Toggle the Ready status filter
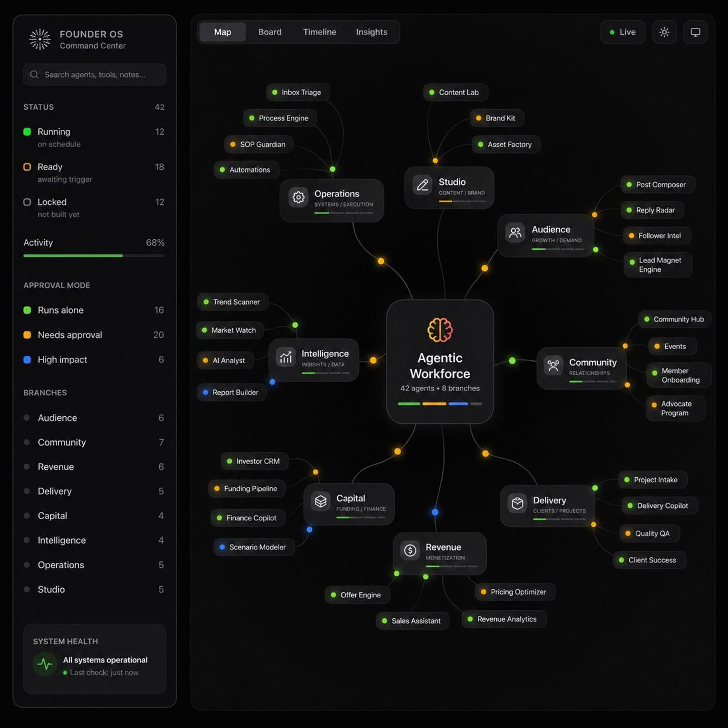This screenshot has height=728, width=728. (x=94, y=172)
